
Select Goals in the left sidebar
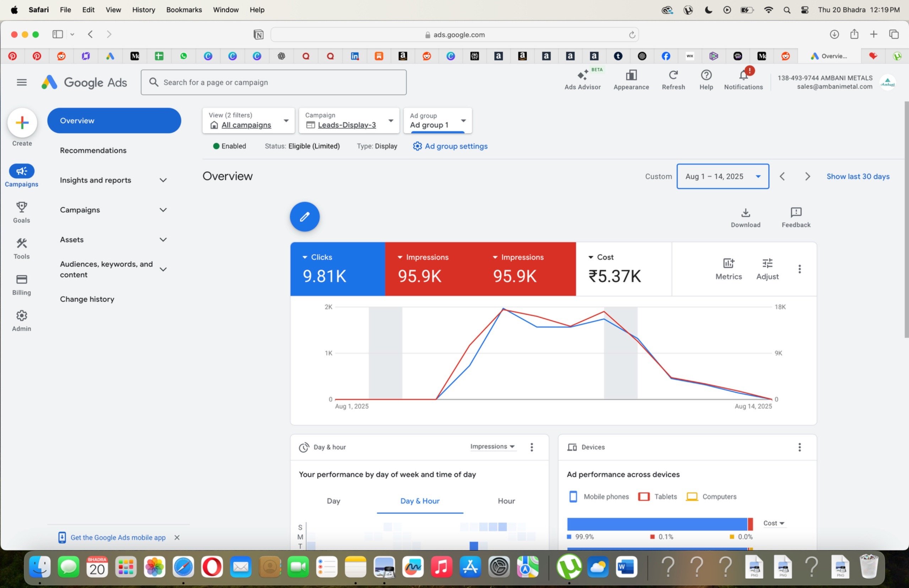click(x=21, y=212)
